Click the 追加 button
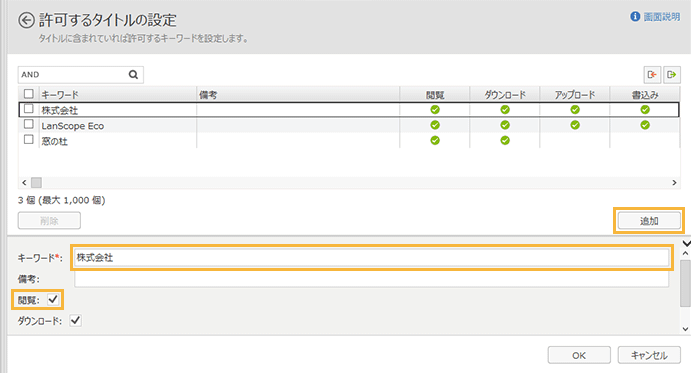Viewport: 691px width, 373px height. [649, 221]
